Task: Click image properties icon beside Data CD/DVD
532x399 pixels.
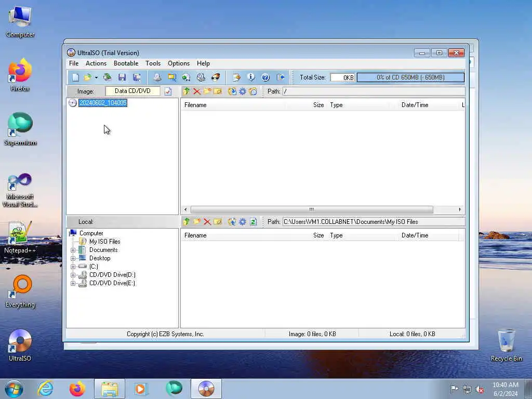Action: pyautogui.click(x=168, y=91)
